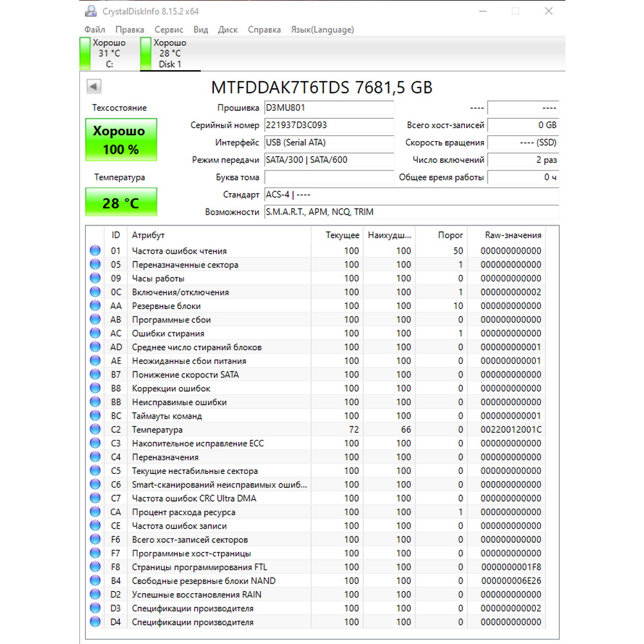The image size is (644, 644).
Task: Click status orb for Процент расхода ресурса row
Action: pyautogui.click(x=95, y=512)
